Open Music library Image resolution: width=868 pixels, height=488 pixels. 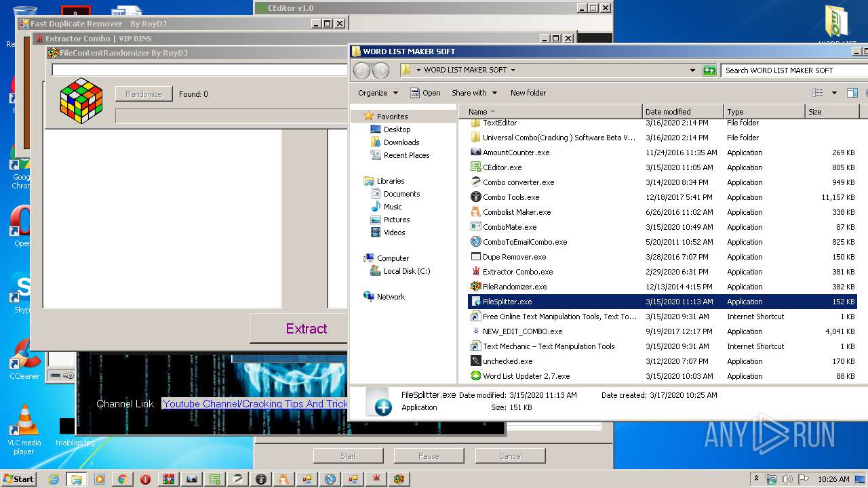(x=393, y=207)
